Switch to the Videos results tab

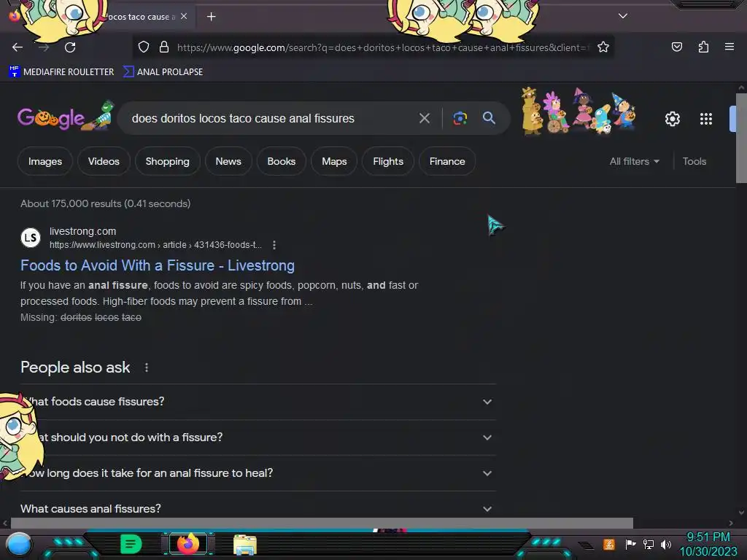pyautogui.click(x=104, y=161)
